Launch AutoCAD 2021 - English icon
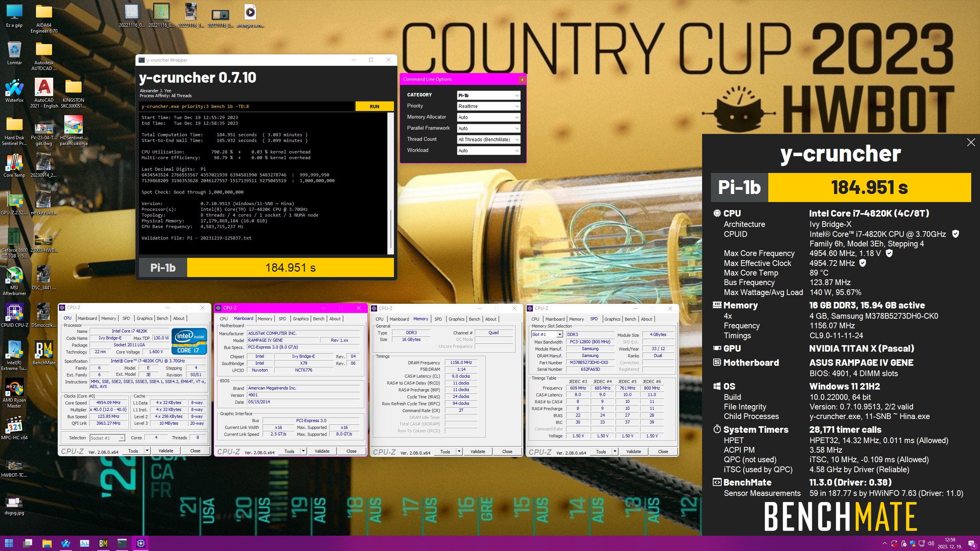Screen dimensions: 980x551 tap(44, 93)
